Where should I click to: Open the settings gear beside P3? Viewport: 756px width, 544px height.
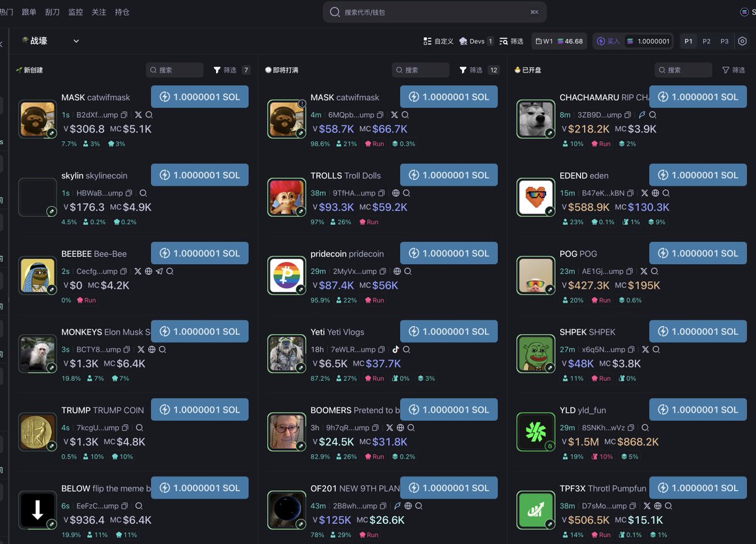point(742,41)
